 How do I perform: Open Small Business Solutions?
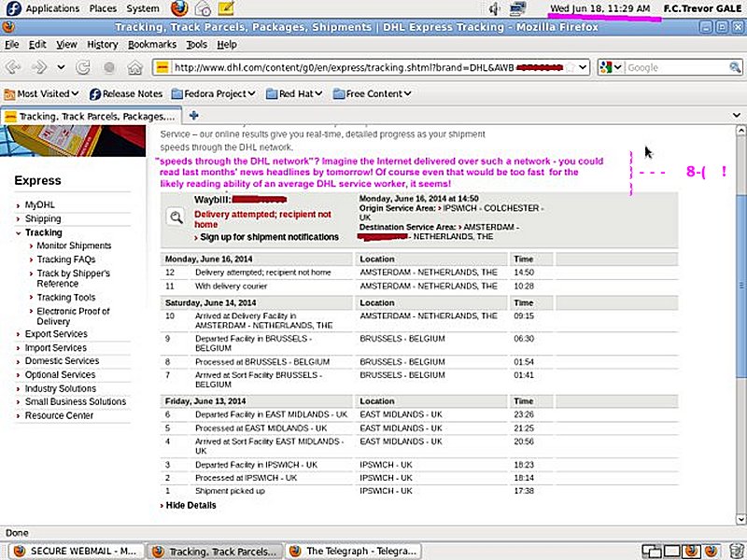(x=76, y=401)
